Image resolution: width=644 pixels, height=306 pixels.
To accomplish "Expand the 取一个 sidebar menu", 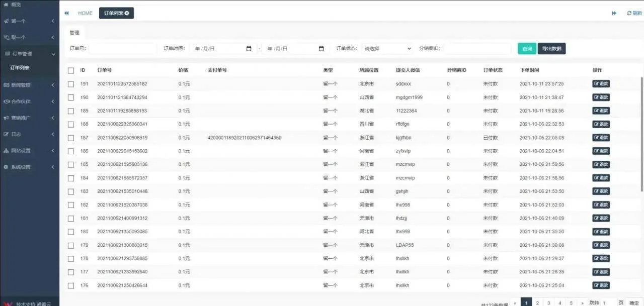I will [x=23, y=37].
